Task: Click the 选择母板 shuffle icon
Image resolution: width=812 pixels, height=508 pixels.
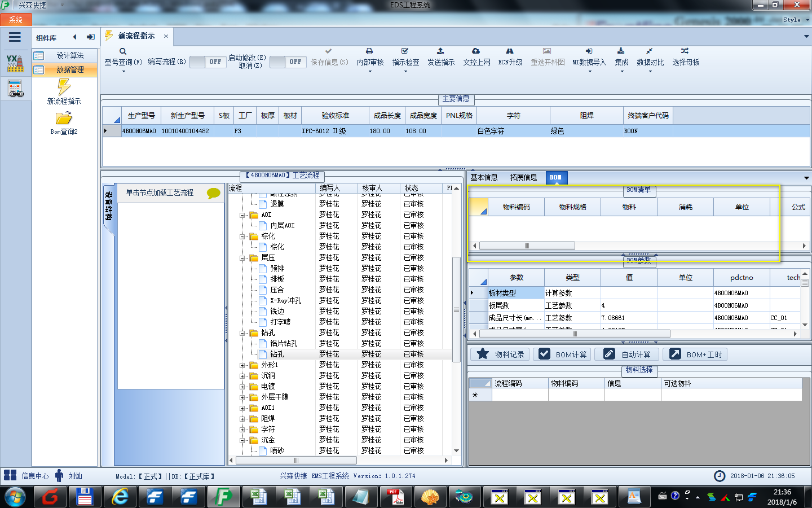Action: point(685,51)
